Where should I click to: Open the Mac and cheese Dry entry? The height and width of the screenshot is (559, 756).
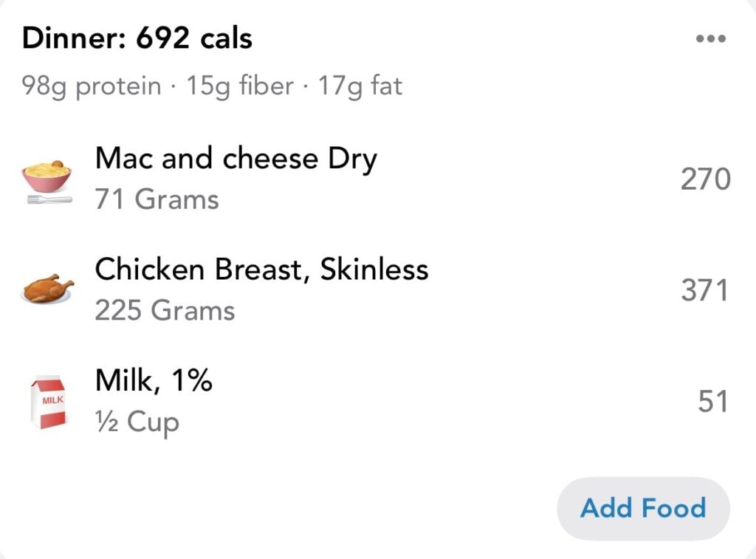[x=236, y=158]
